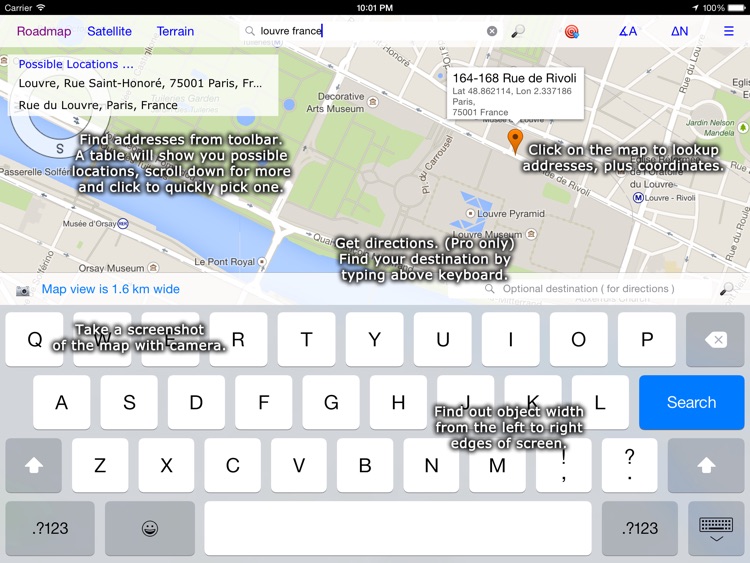Tap the C key
Image resolution: width=750 pixels, height=563 pixels.
pyautogui.click(x=232, y=465)
